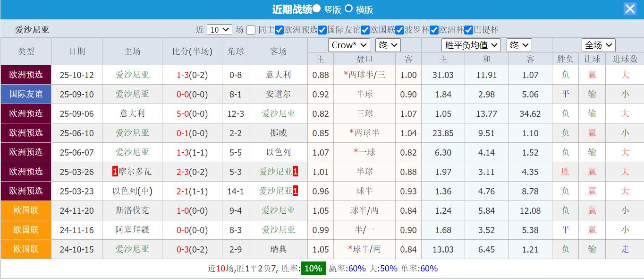The image size is (644, 279).
Task: Enable the 同主 filter checkbox
Action: point(251,29)
